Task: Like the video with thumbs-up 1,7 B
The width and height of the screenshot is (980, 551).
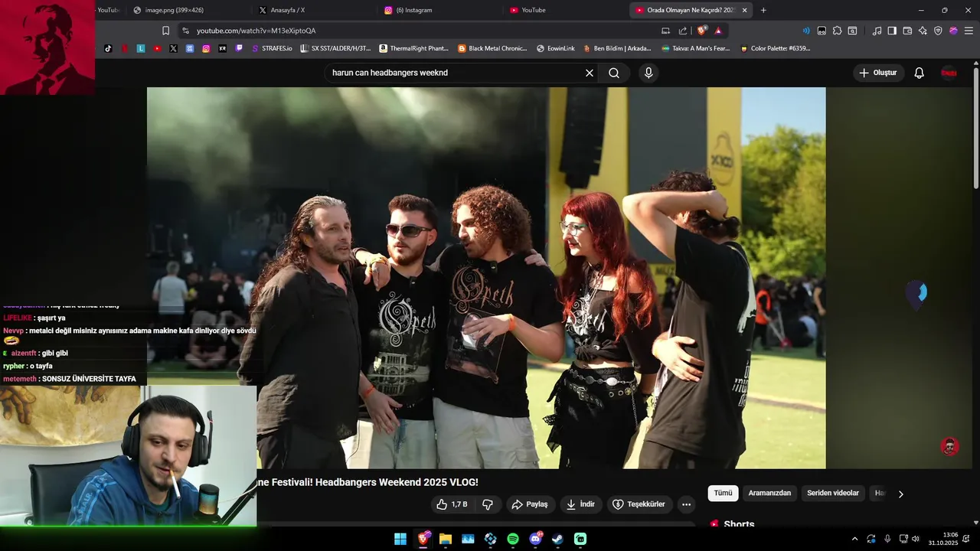Action: click(452, 504)
